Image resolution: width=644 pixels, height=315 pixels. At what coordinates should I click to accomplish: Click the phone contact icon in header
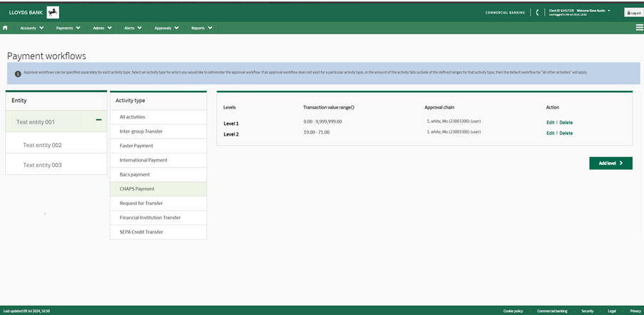point(537,12)
